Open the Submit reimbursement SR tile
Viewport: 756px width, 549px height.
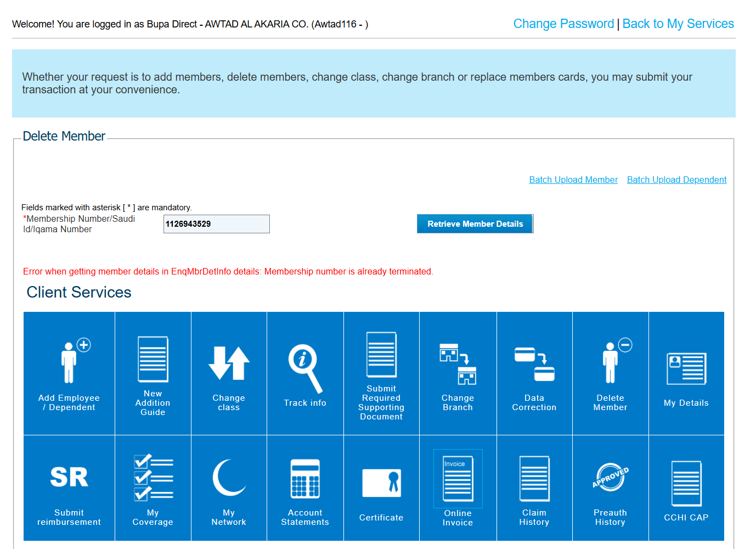tap(69, 488)
